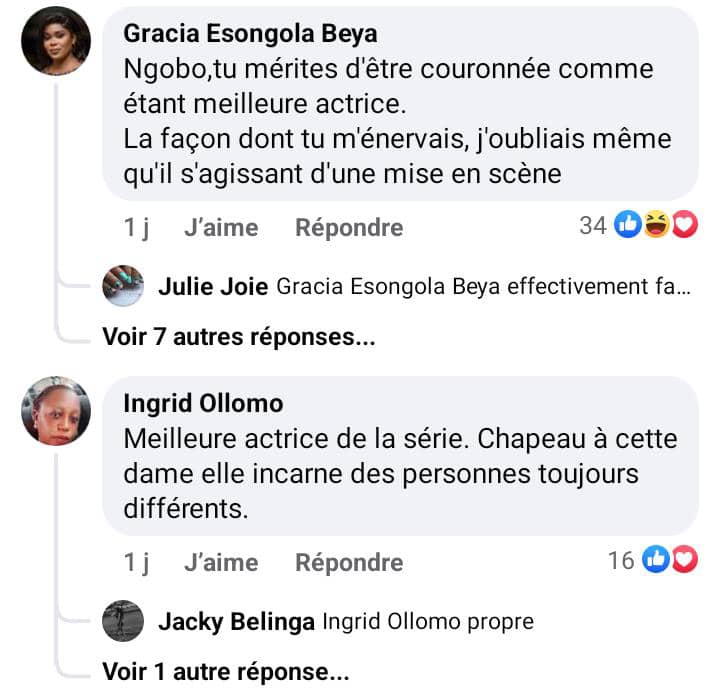Reply to Ingrid Ollomo's comment

point(349,562)
